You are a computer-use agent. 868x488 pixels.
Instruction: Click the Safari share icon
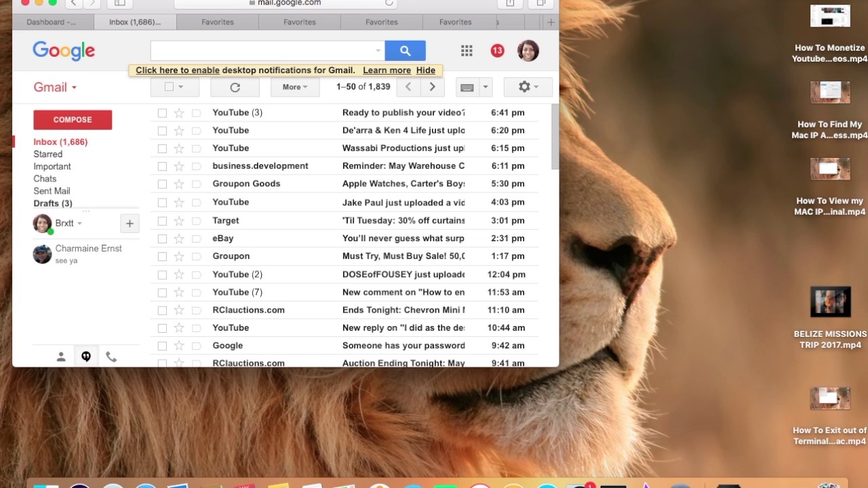(510, 3)
